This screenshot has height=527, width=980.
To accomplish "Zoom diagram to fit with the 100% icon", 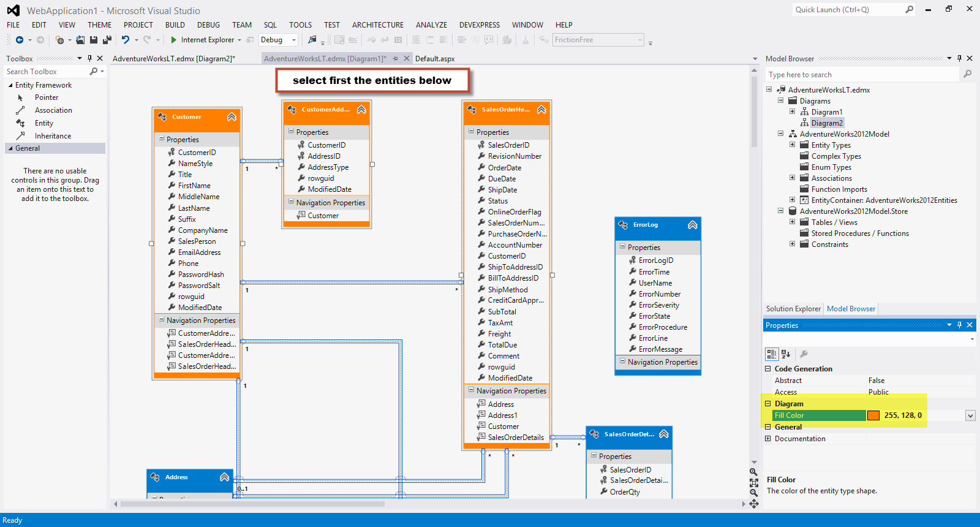I will coord(754,482).
